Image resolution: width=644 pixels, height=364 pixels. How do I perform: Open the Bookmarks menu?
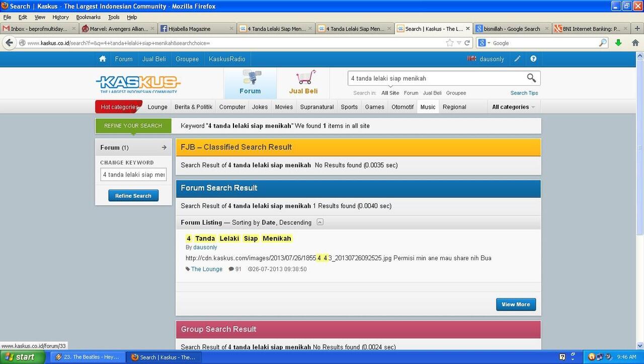(x=88, y=17)
